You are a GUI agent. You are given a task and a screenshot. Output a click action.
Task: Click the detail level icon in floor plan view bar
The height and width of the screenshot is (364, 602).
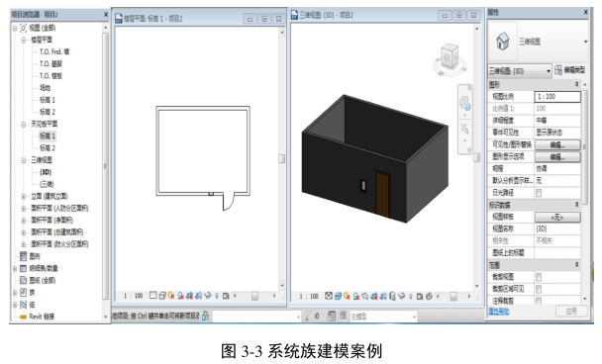(x=153, y=296)
